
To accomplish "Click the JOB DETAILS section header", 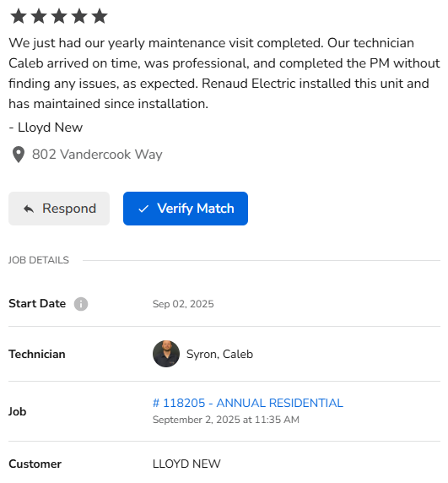I will click(x=39, y=260).
